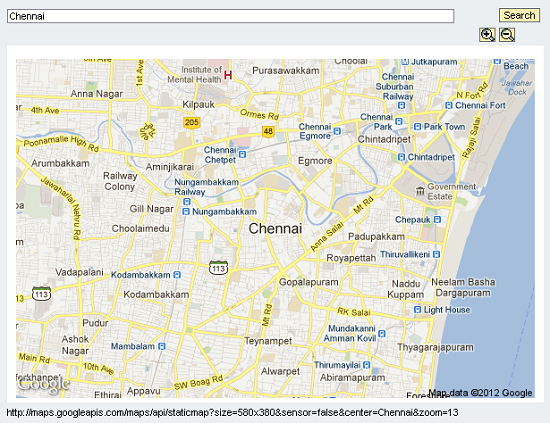Click the Pudur label

(95, 323)
